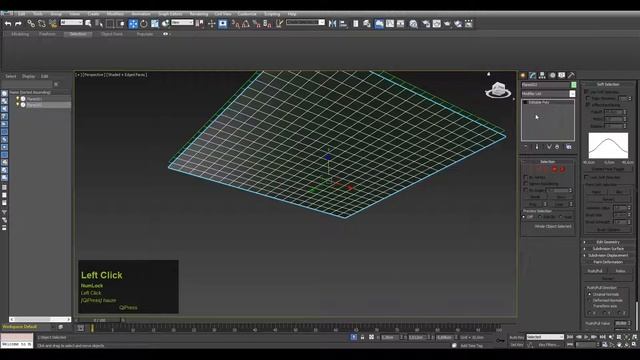The image size is (640, 360).
Task: Click the Shrink selection button
Action: point(535,197)
